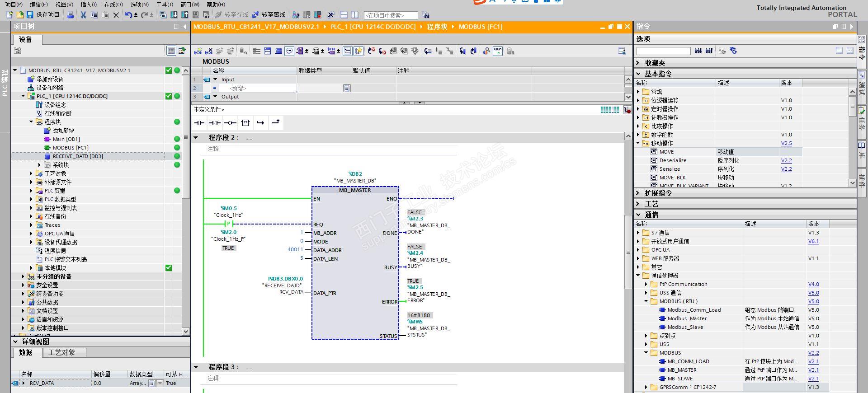The width and height of the screenshot is (868, 393).
Task: Insert an output coil instruction
Action: pyautogui.click(x=230, y=122)
